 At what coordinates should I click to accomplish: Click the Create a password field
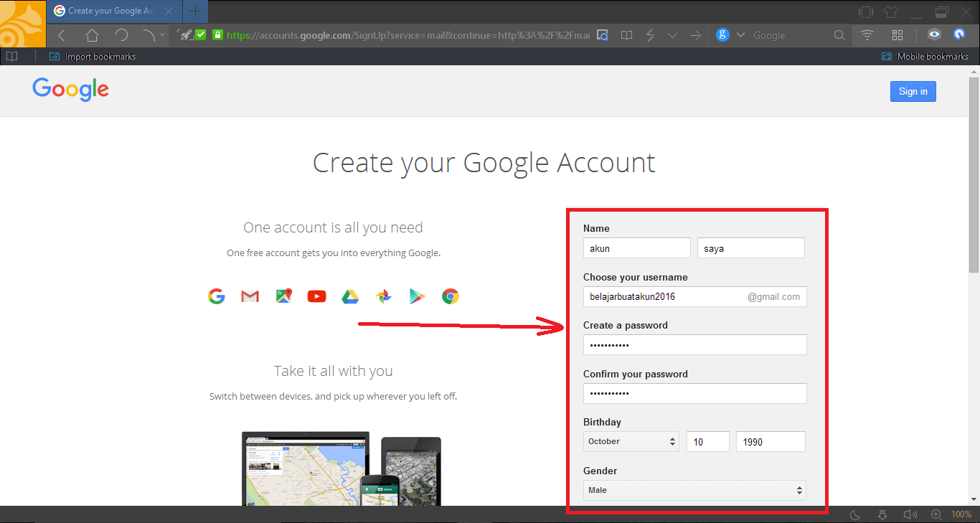[694, 345]
